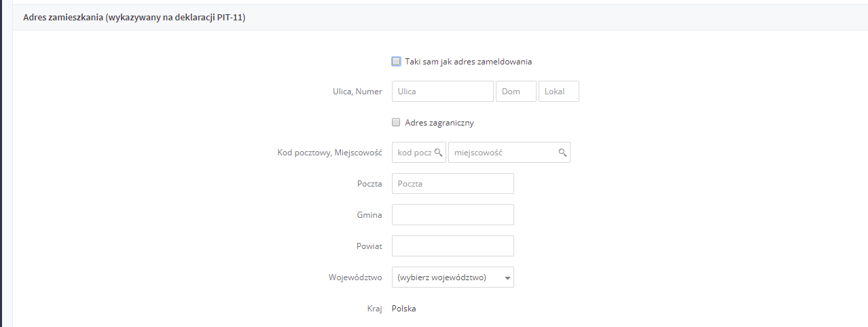868x327 pixels.
Task: Click the "Województwo" field label
Action: [355, 277]
